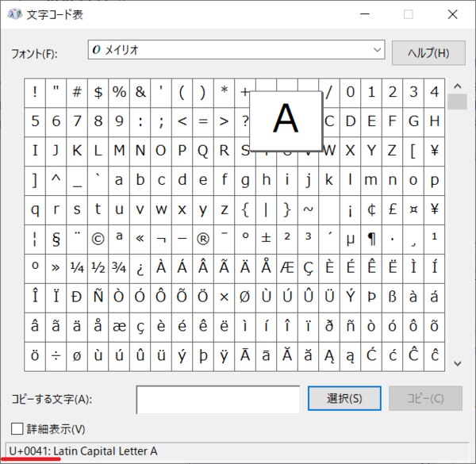Open help with the ヘルプ(H) button
The image size is (476, 464).
point(428,52)
